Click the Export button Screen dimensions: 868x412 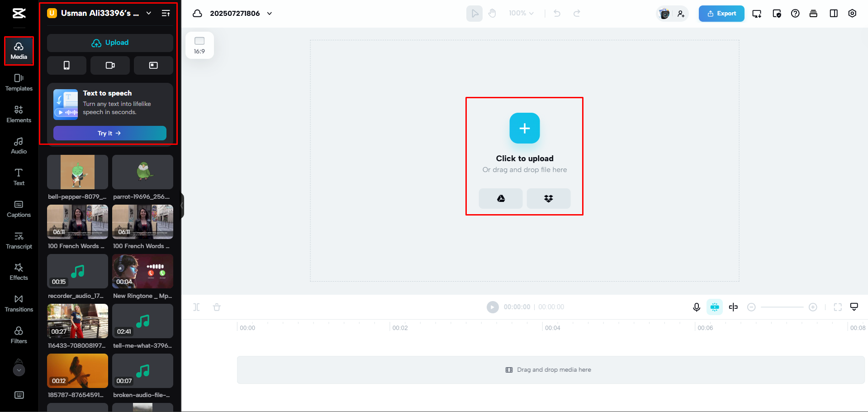pyautogui.click(x=721, y=14)
